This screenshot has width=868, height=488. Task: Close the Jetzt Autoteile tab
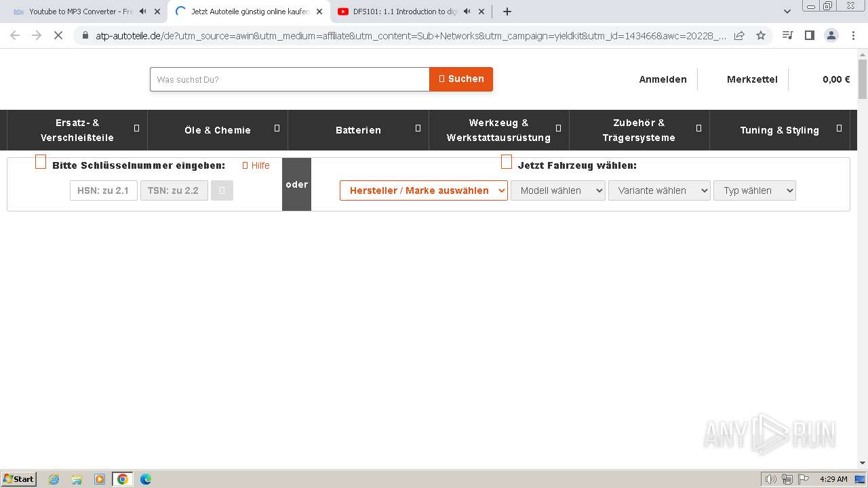(319, 12)
